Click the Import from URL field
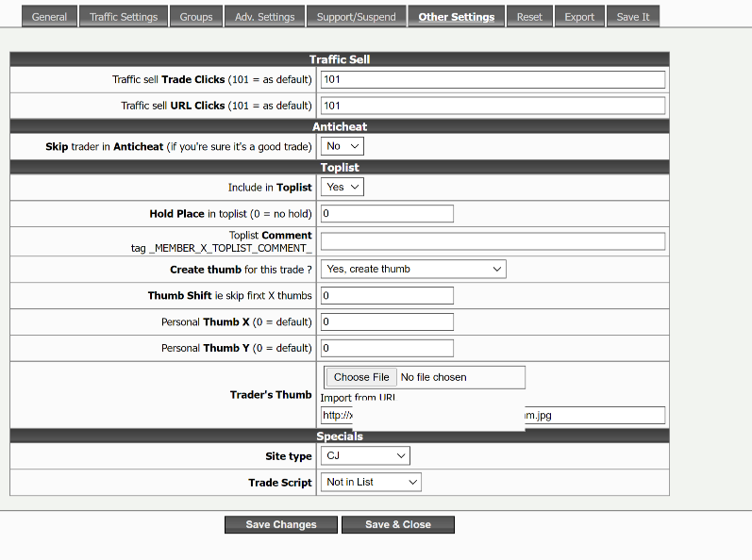752x560 pixels. [x=493, y=416]
